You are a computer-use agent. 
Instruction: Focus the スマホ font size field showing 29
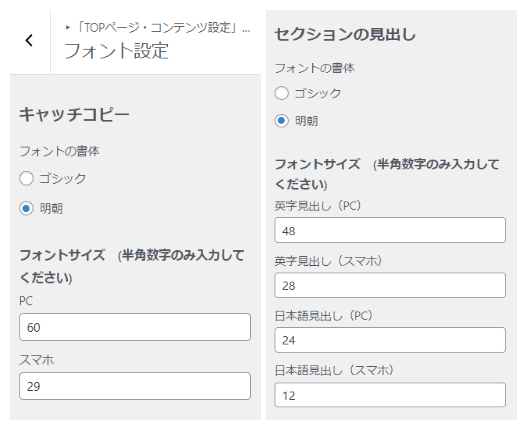coord(135,386)
